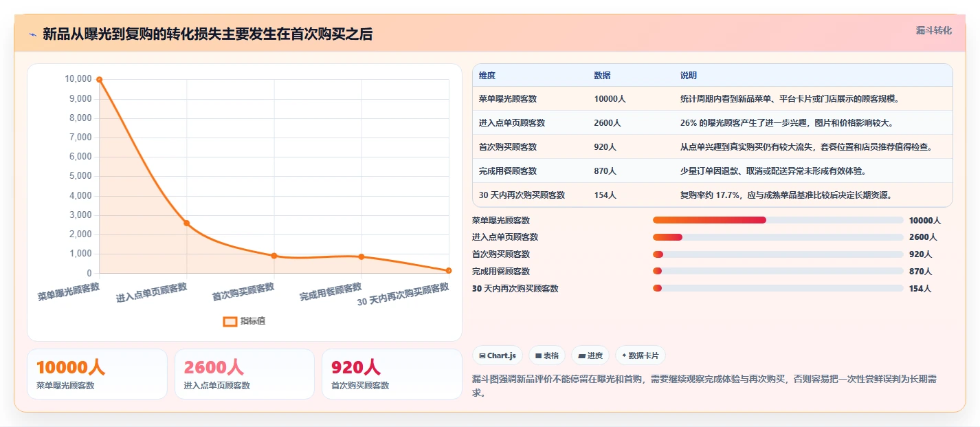The width and height of the screenshot is (980, 427).
Task: Click the 30 天内再次购买顾客数 progress bar
Action: 778,289
